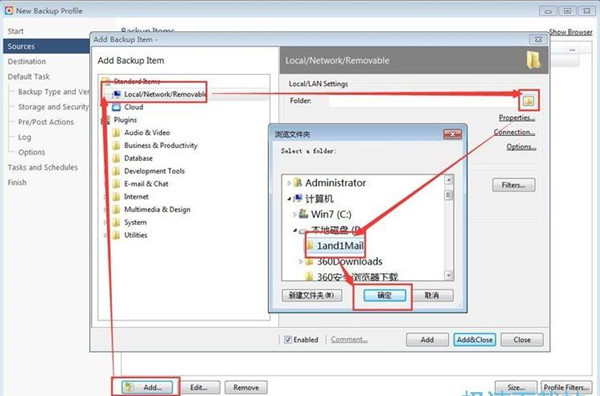
Task: Expand the Win7 (C:) drive
Action: point(295,214)
